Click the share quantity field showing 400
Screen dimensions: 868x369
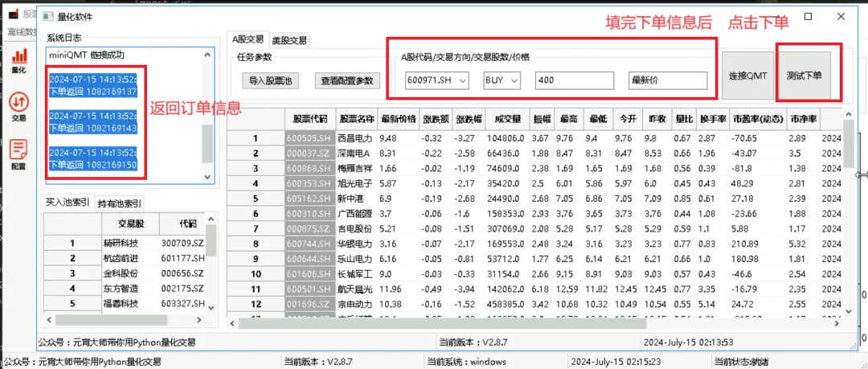(x=575, y=80)
